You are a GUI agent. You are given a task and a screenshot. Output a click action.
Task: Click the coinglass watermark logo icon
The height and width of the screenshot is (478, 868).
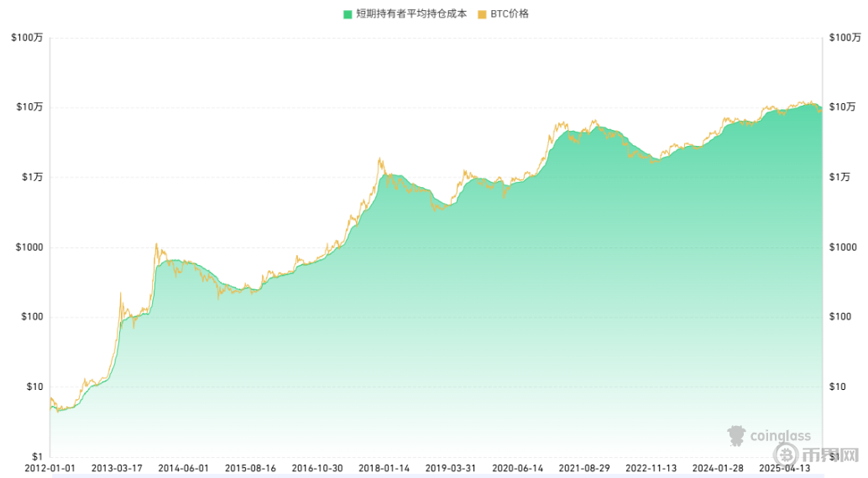pyautogui.click(x=735, y=435)
